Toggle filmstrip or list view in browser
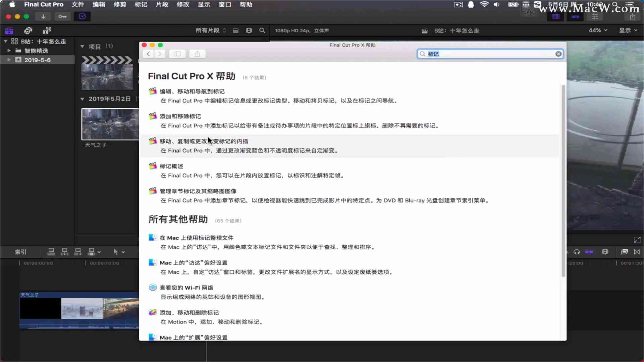Image resolution: width=644 pixels, height=362 pixels. coord(236,31)
